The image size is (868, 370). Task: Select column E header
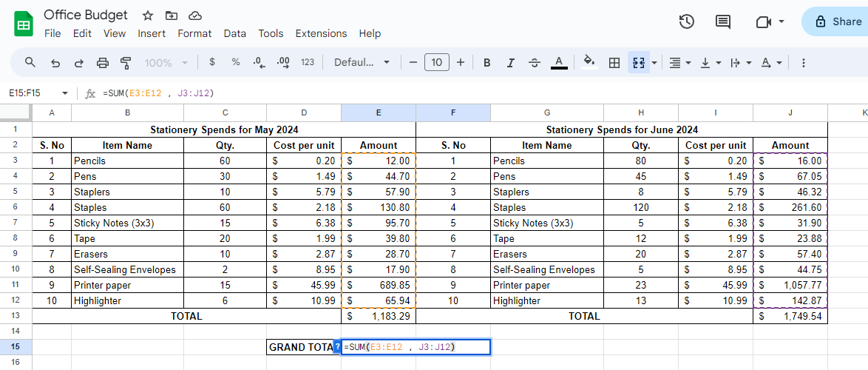379,112
